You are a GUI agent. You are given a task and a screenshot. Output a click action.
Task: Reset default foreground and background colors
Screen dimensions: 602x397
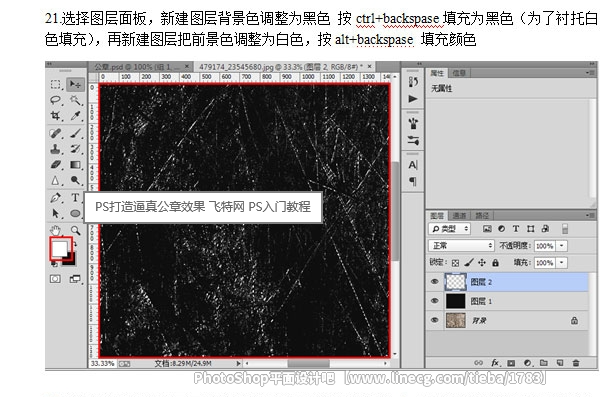(x=54, y=264)
